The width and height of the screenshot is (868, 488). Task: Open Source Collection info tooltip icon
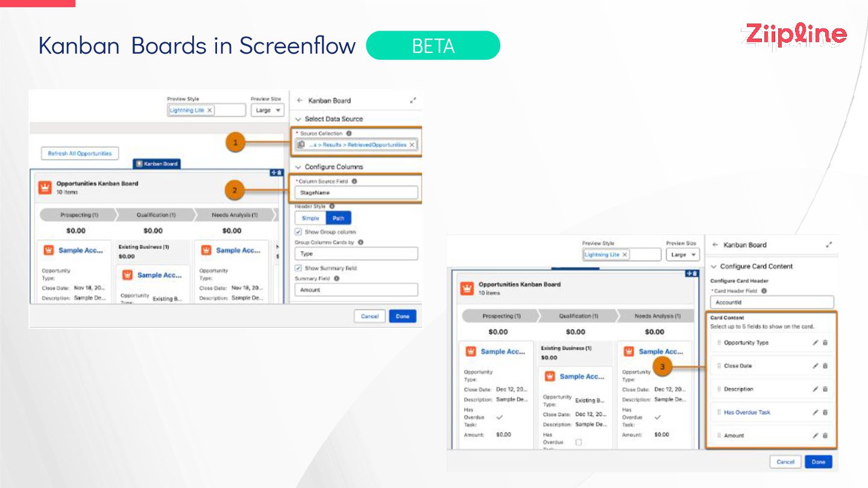(349, 133)
